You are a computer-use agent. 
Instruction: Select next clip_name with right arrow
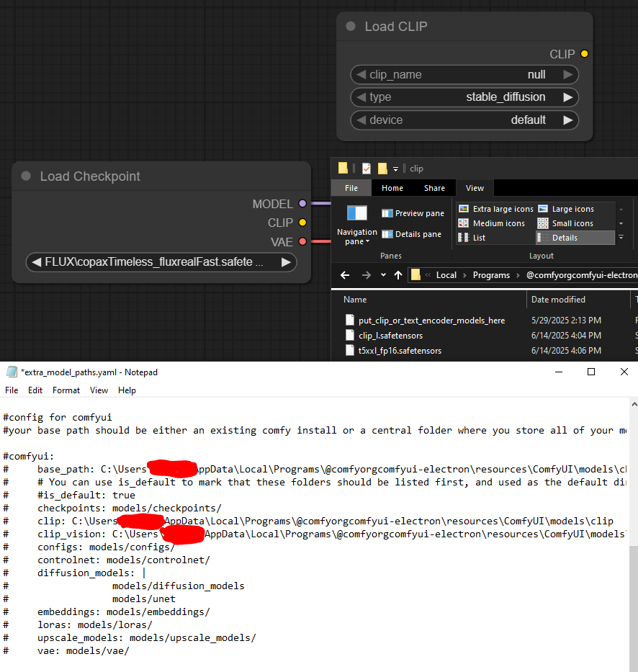(568, 75)
